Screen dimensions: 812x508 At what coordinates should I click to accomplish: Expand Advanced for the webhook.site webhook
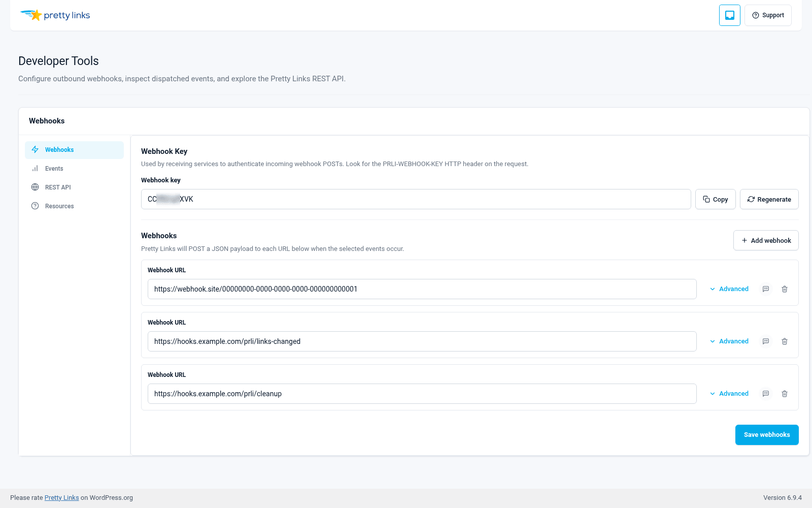click(729, 289)
